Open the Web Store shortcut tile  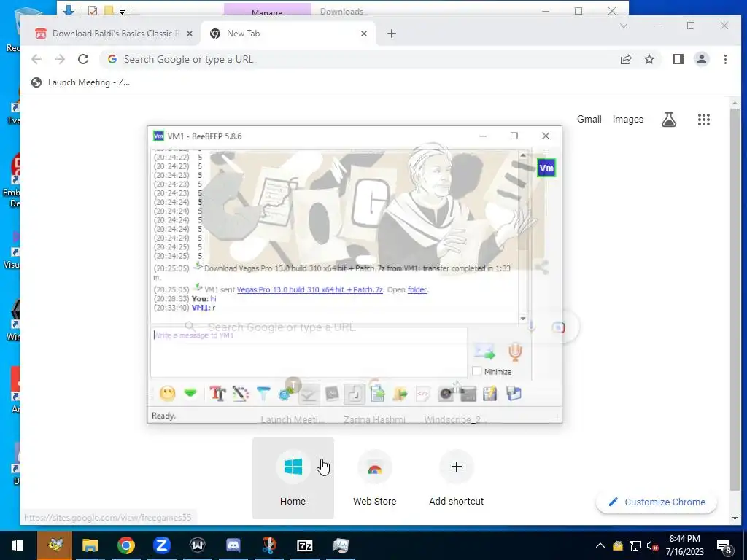[x=374, y=478]
